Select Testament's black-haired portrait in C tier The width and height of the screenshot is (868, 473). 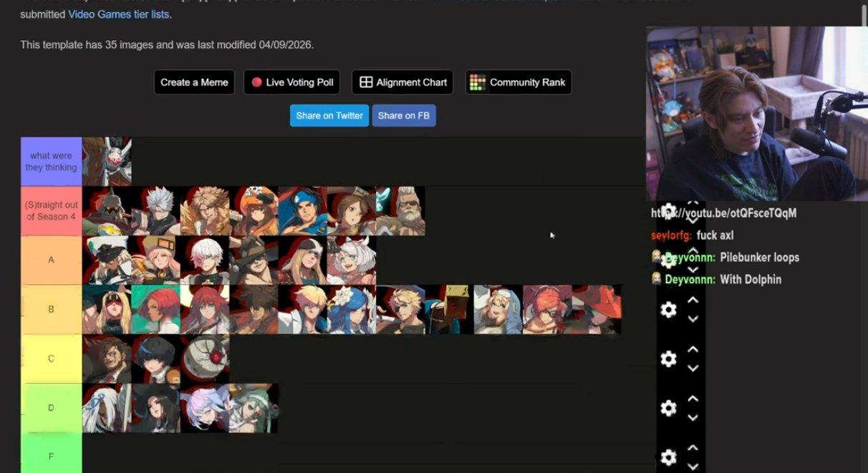point(155,359)
